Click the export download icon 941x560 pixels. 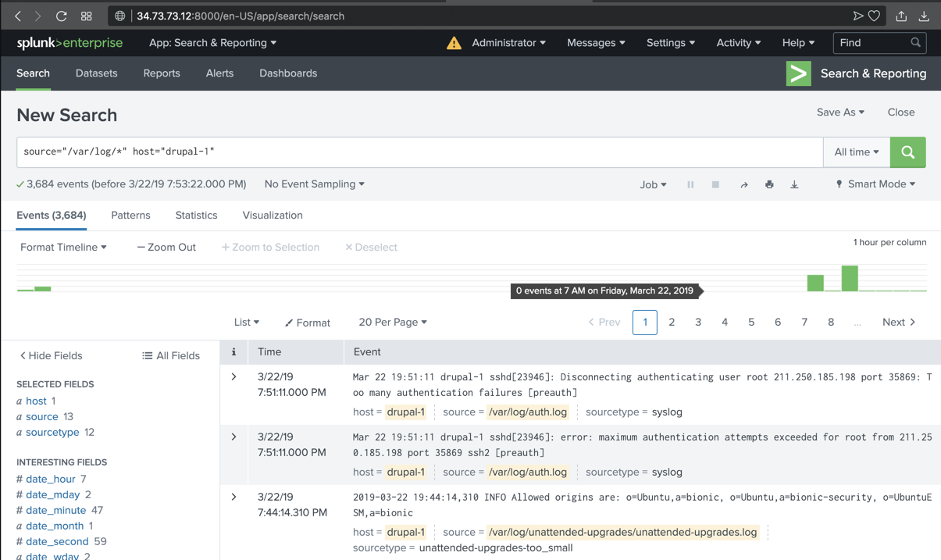click(x=794, y=185)
